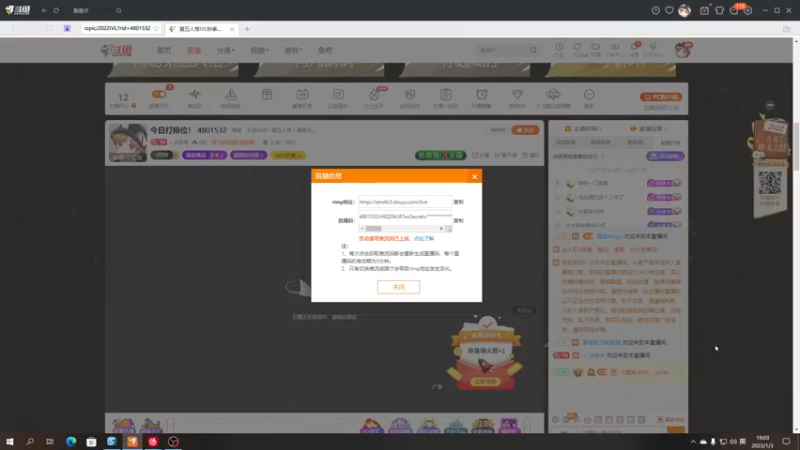The height and width of the screenshot is (450, 800).
Task: Click the streamer avatar thumbnail
Action: click(128, 143)
